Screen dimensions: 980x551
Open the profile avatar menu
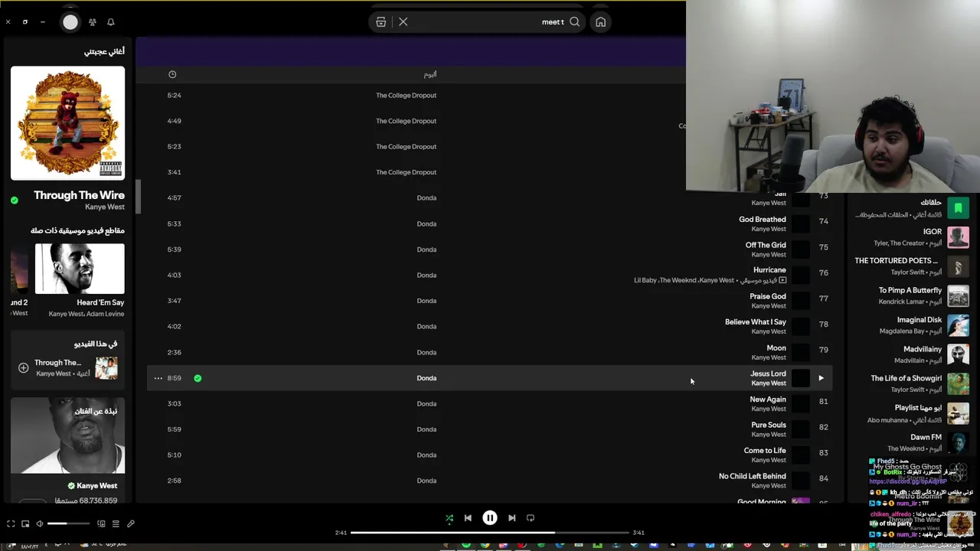pyautogui.click(x=70, y=22)
